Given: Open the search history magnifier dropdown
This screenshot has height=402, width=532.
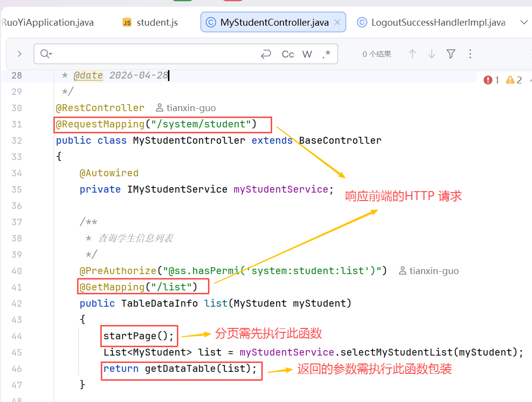Looking at the screenshot, I should (46, 54).
